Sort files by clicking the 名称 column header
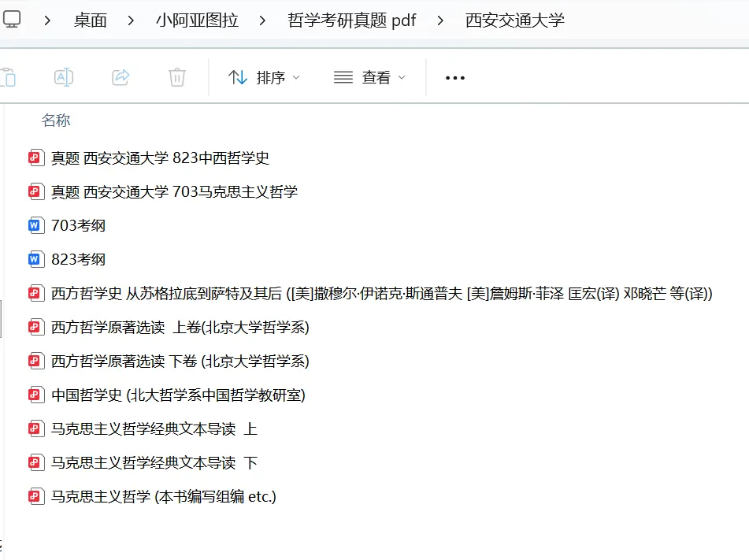Screen dimensions: 749x560 coord(54,120)
